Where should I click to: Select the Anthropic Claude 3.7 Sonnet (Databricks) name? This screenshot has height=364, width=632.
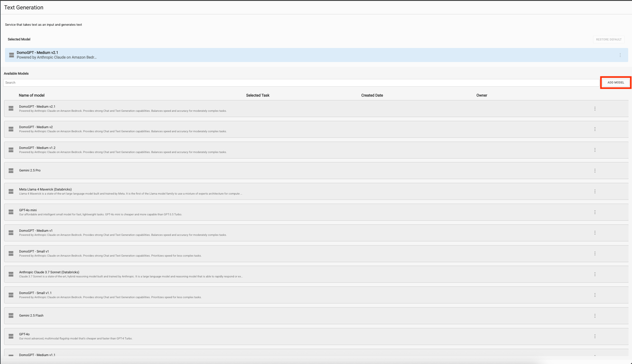[49, 272]
